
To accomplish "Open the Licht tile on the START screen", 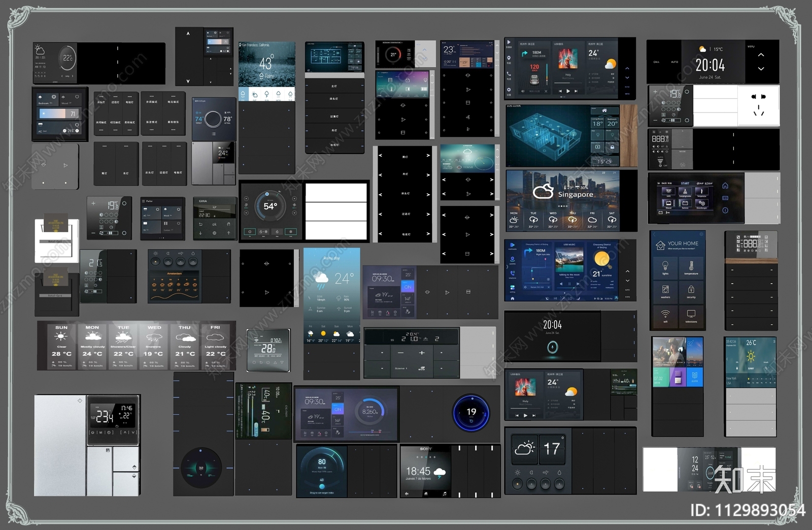I will pos(668,192).
